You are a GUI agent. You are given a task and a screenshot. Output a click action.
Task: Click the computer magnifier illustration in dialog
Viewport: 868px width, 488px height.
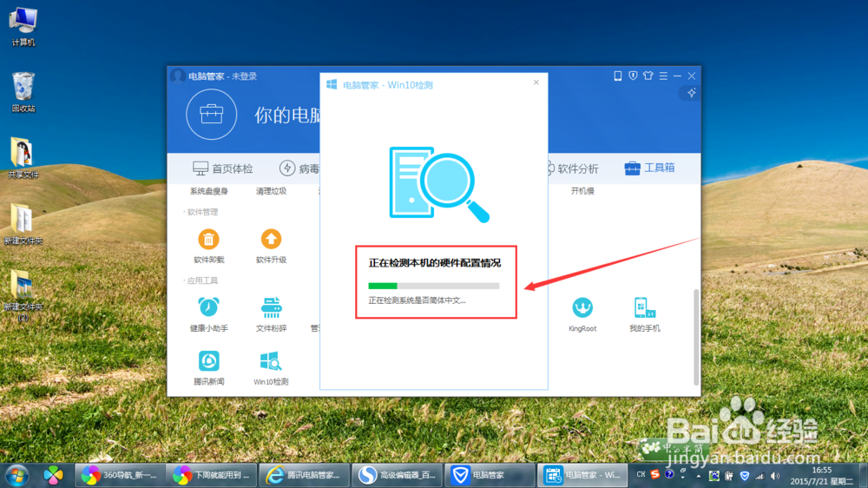pos(439,184)
